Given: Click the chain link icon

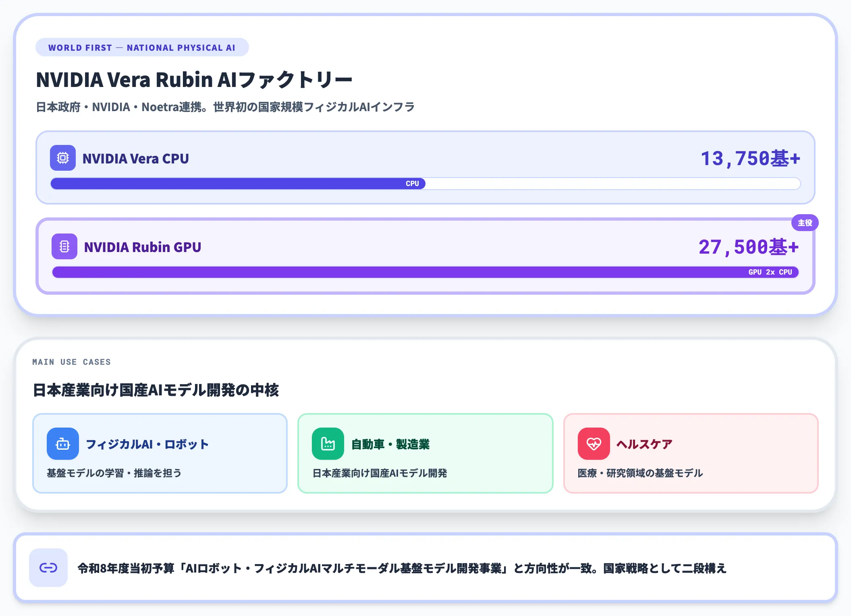Looking at the screenshot, I should [48, 568].
